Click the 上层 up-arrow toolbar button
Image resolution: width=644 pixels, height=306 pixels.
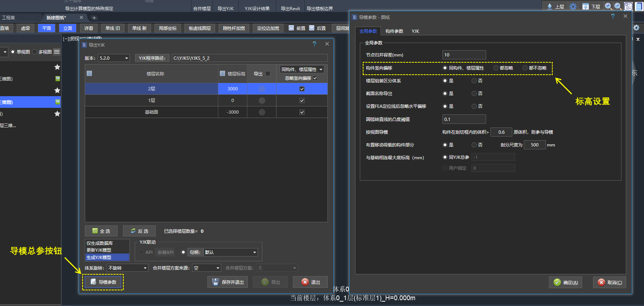pyautogui.click(x=555, y=7)
